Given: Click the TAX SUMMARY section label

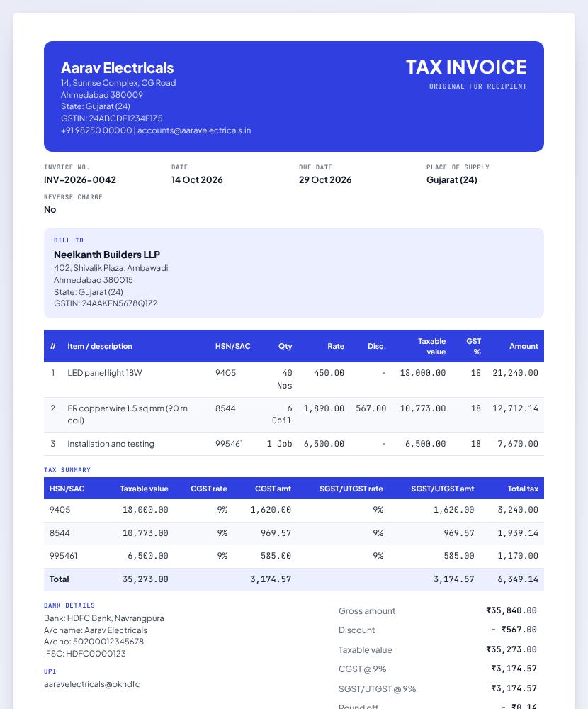Looking at the screenshot, I should 67,470.
